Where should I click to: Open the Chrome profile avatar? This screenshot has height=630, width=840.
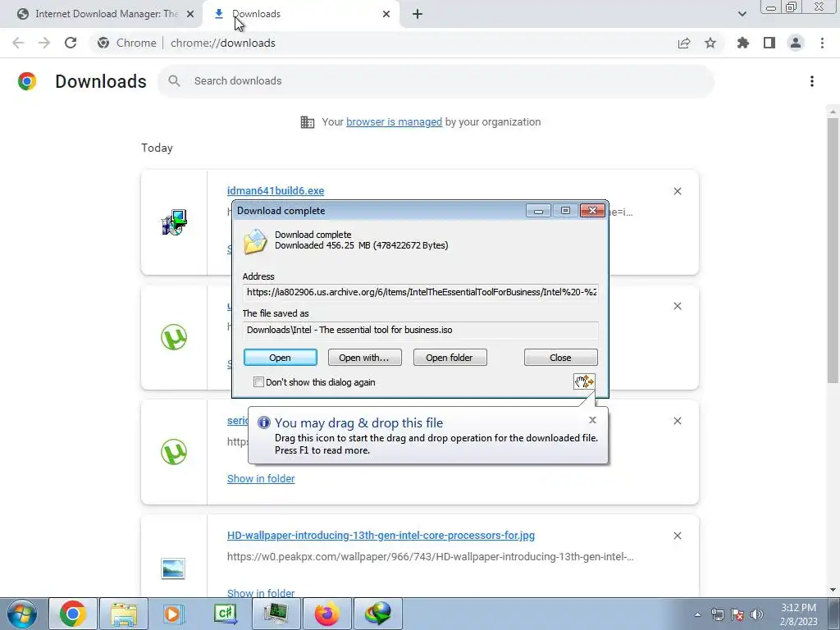pos(796,43)
